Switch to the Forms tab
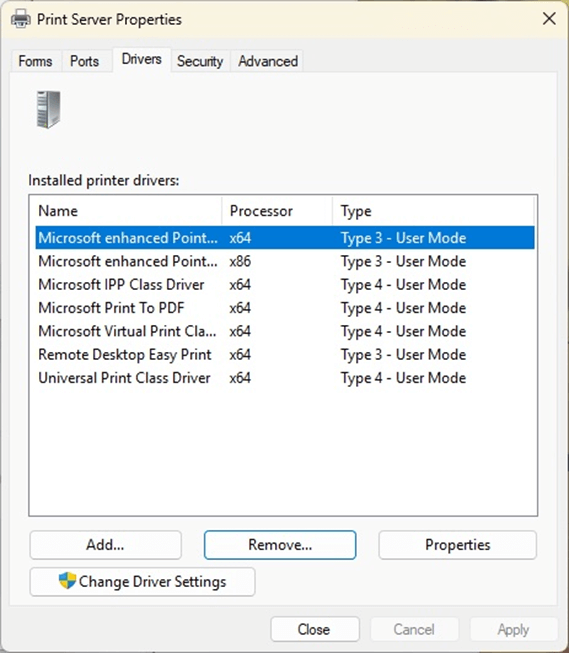Screen dimensions: 569x653 [x=35, y=61]
